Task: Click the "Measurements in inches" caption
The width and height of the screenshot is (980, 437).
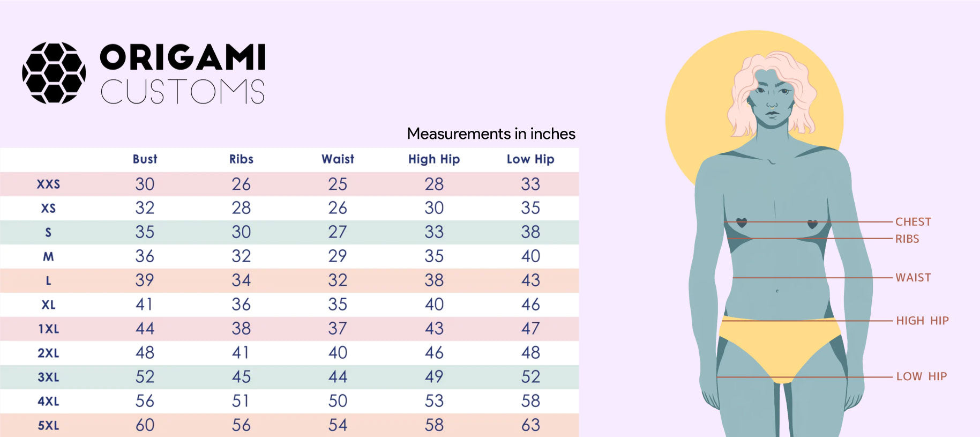Action: click(491, 134)
